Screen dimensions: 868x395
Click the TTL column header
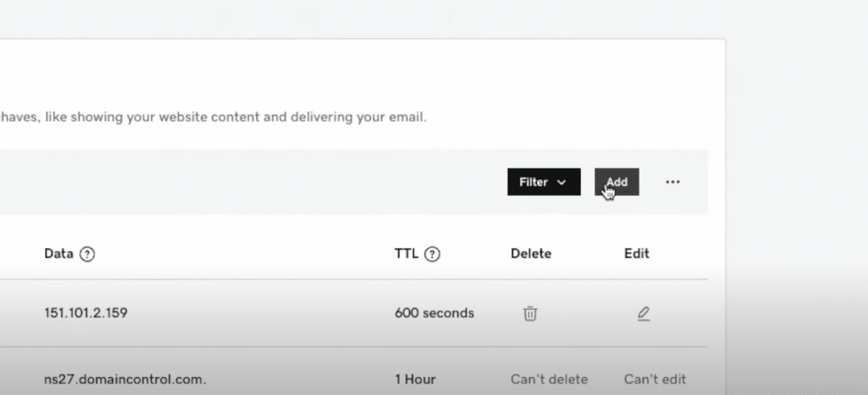(406, 254)
